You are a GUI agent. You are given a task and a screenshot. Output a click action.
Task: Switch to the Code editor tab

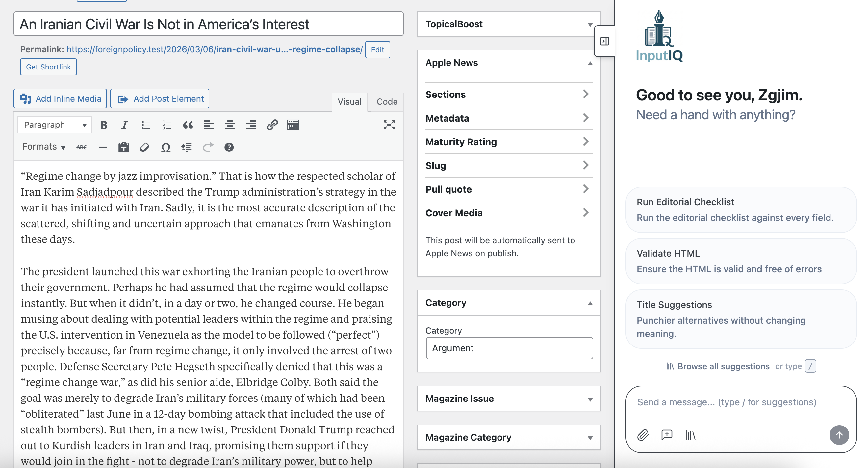point(387,102)
